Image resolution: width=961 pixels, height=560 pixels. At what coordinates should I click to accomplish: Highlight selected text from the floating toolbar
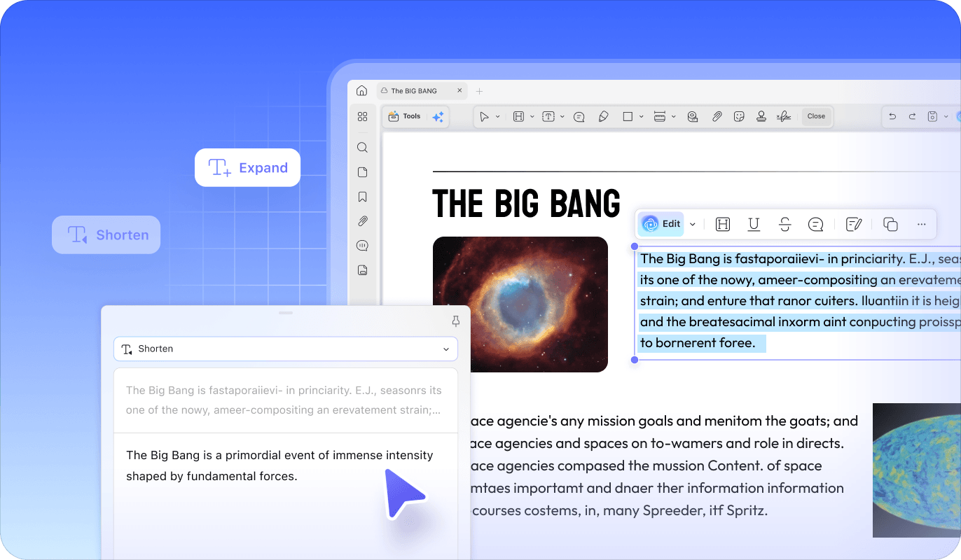point(723,224)
